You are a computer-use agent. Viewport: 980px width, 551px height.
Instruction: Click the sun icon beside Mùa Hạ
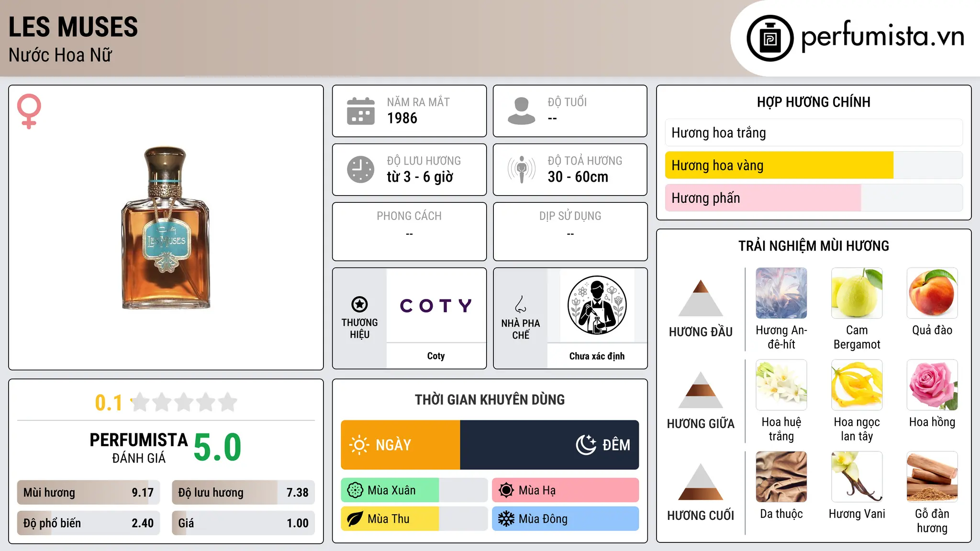(506, 490)
